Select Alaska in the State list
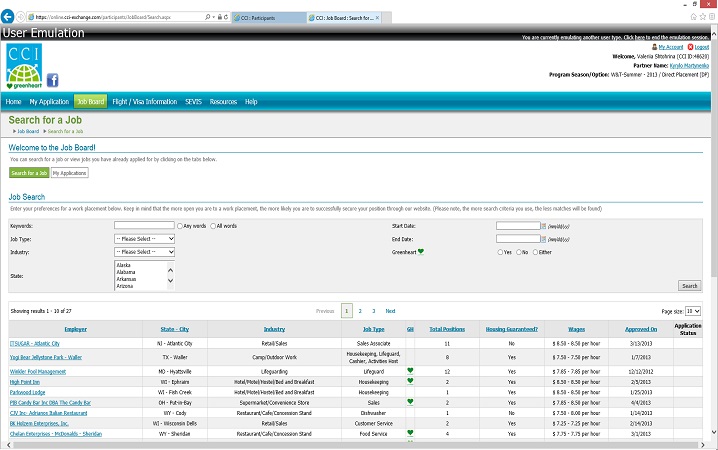Screen dimensions: 718x450 tap(124, 265)
